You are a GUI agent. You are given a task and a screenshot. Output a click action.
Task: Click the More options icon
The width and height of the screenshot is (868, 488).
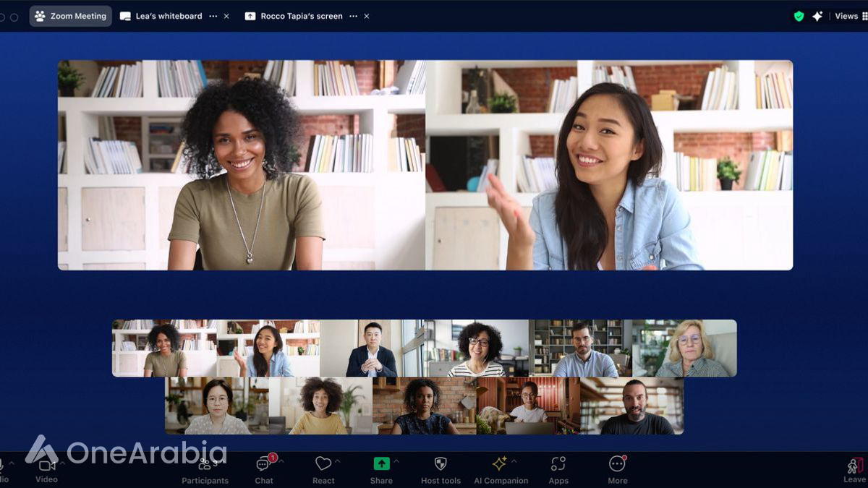point(617,463)
